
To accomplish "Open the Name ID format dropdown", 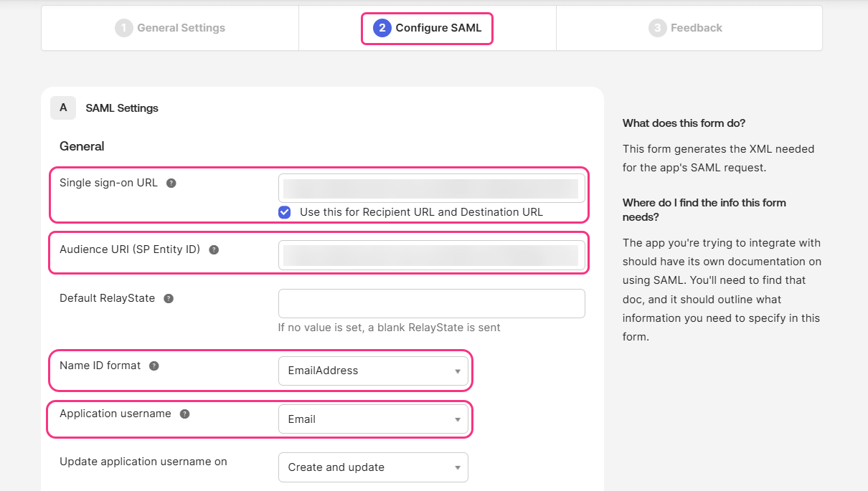I will click(x=373, y=371).
